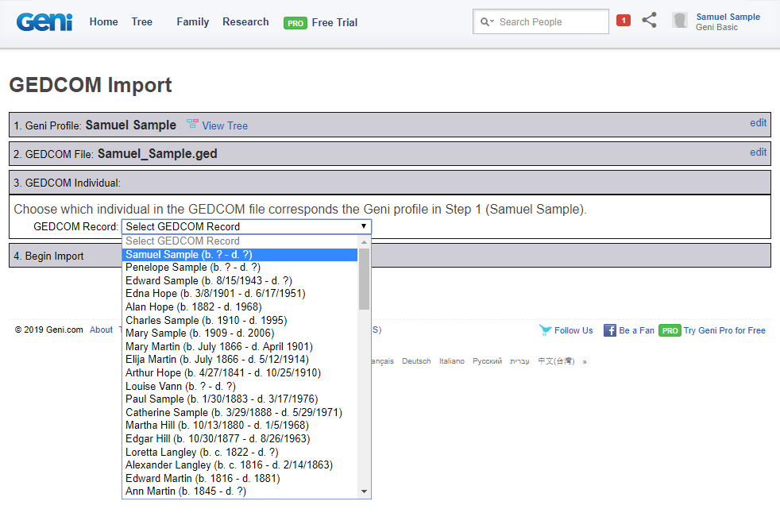Open the Tree menu

tap(141, 22)
